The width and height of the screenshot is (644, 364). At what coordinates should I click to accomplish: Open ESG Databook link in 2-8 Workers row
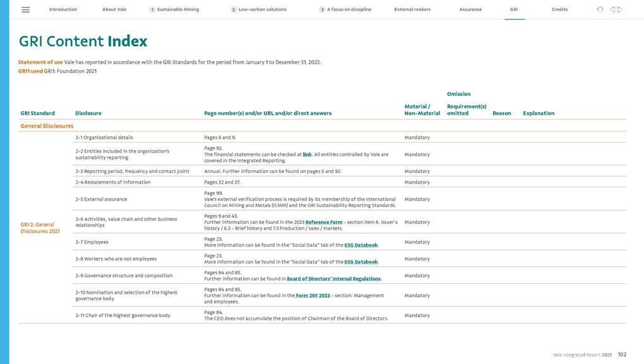(x=361, y=262)
